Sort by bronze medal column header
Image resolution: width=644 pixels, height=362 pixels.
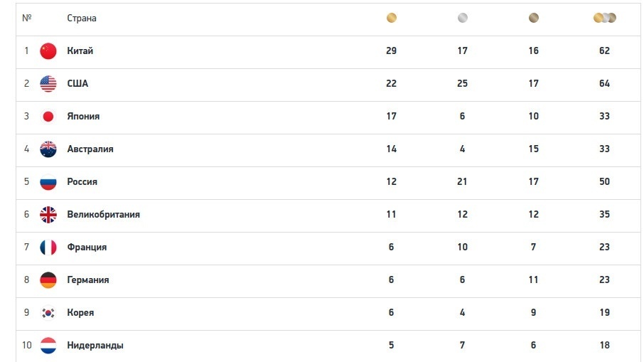(534, 18)
